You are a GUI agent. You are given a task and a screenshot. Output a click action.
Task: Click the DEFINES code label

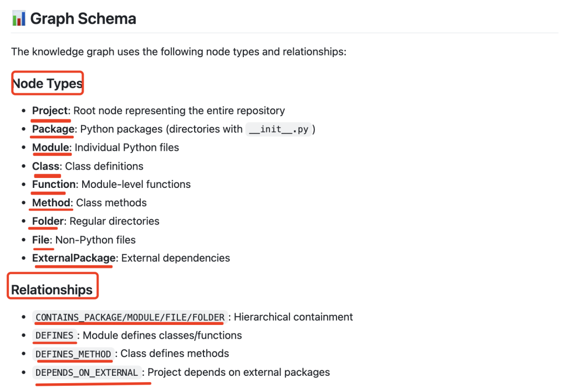click(54, 336)
